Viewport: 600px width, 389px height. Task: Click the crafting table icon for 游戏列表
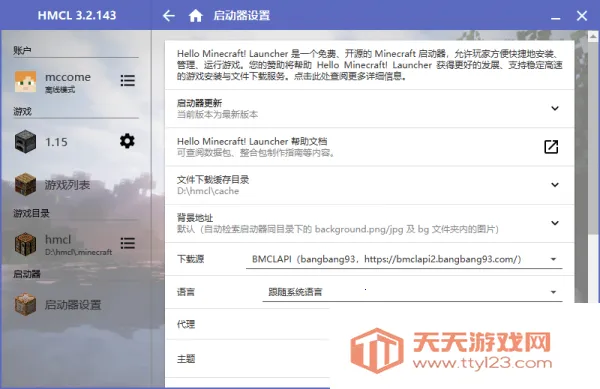pyautogui.click(x=25, y=184)
